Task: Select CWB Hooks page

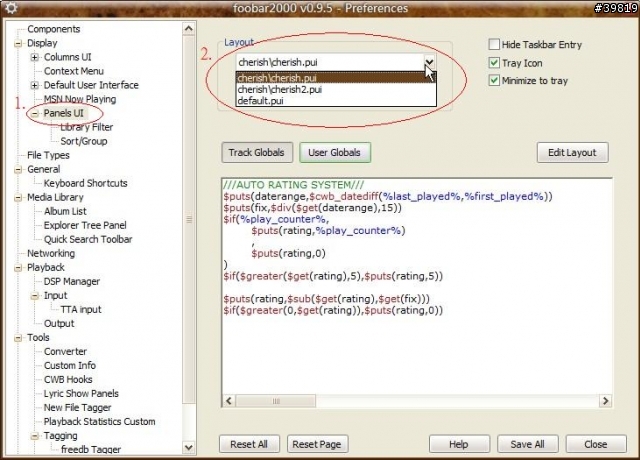Action: point(68,379)
